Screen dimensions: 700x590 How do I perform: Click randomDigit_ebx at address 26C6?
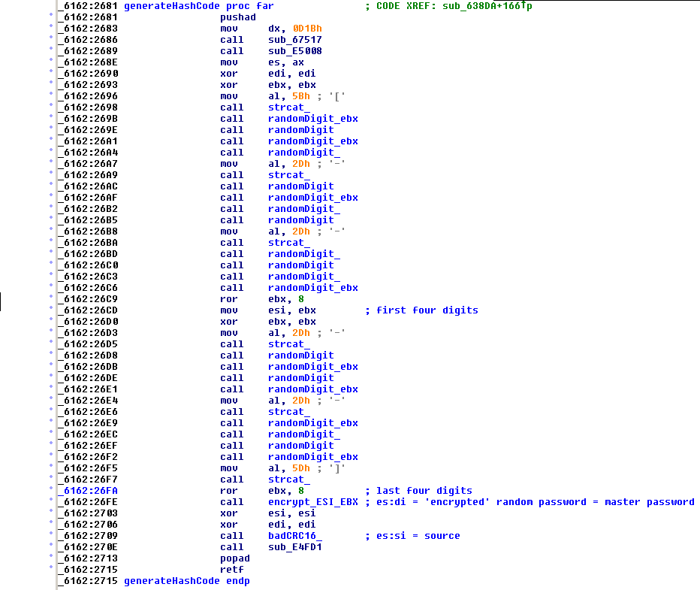[313, 288]
